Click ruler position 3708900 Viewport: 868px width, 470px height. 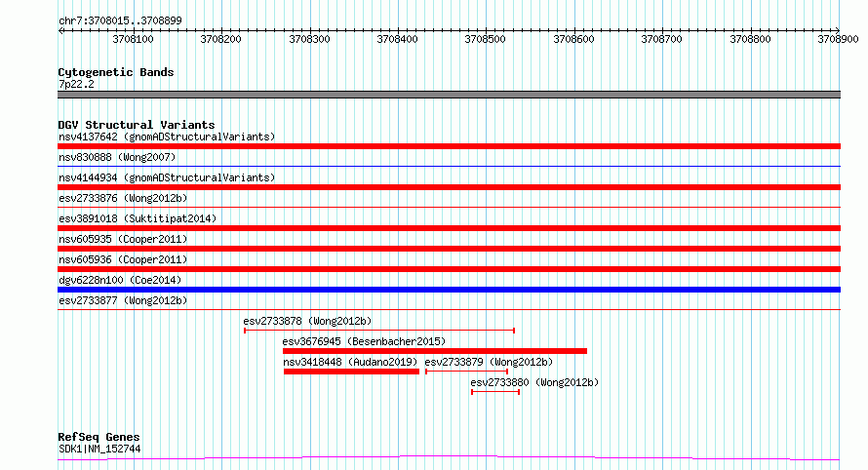point(838,39)
